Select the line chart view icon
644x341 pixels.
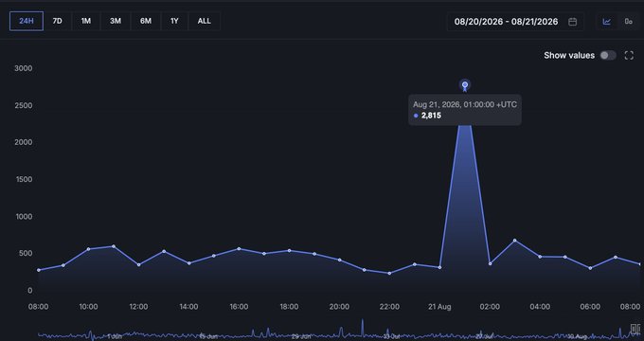click(x=607, y=22)
